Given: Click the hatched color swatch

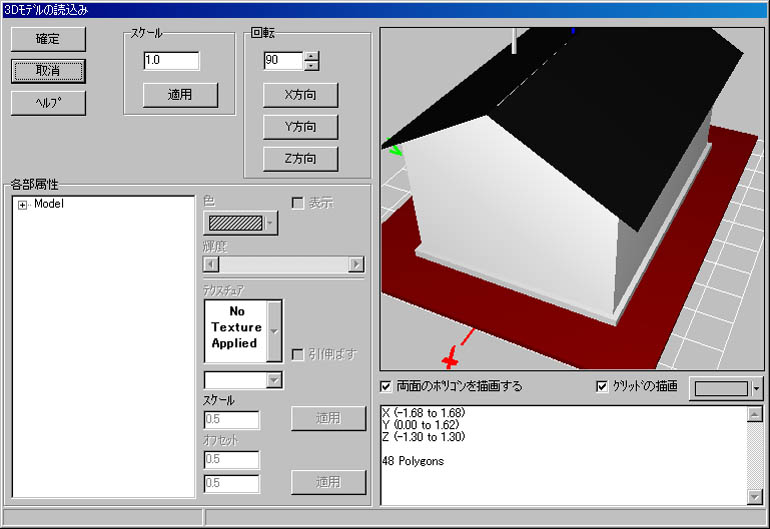Looking at the screenshot, I should (x=236, y=223).
